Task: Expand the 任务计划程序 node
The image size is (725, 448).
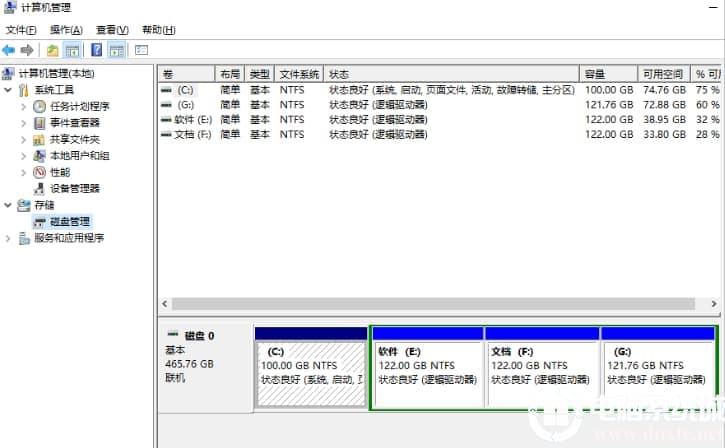Action: [24, 106]
